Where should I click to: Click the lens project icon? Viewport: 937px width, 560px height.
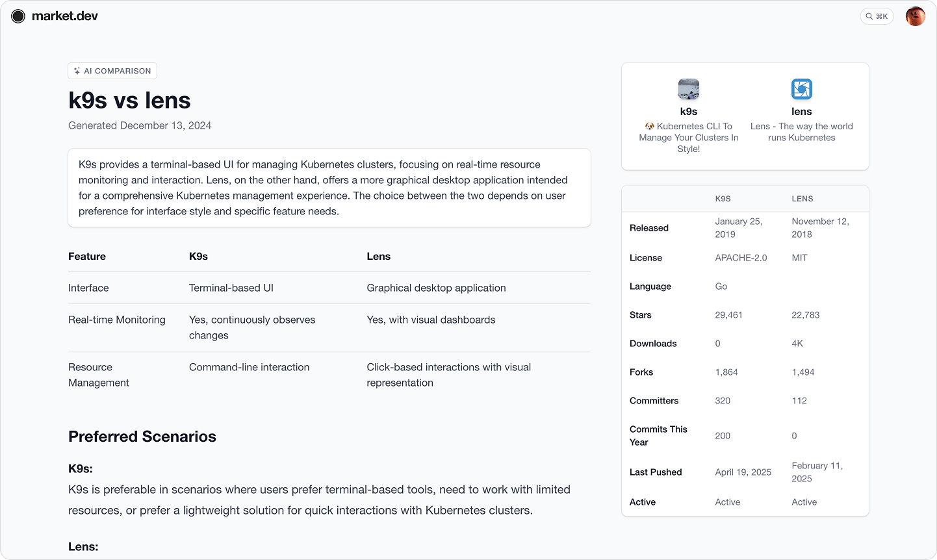802,89
